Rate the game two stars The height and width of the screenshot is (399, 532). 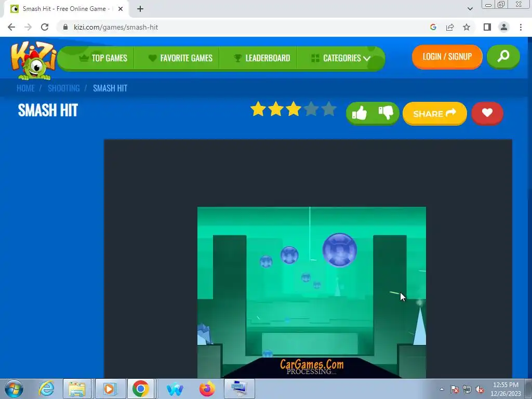pyautogui.click(x=276, y=109)
